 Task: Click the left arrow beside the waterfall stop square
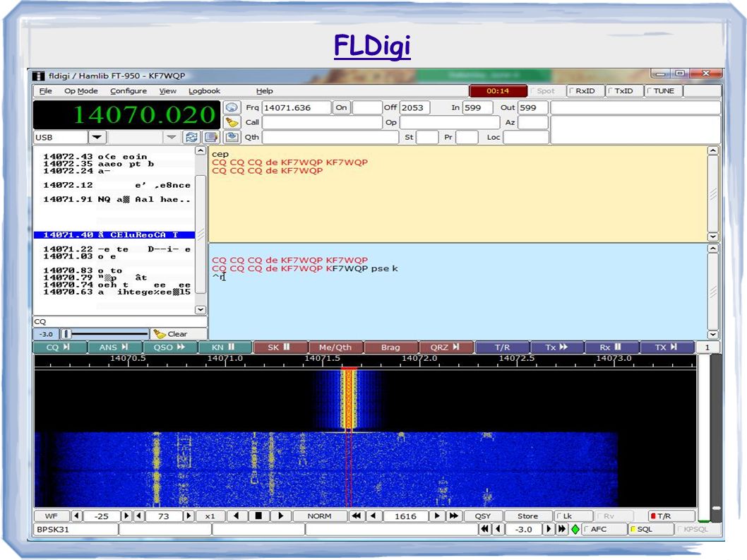237,516
